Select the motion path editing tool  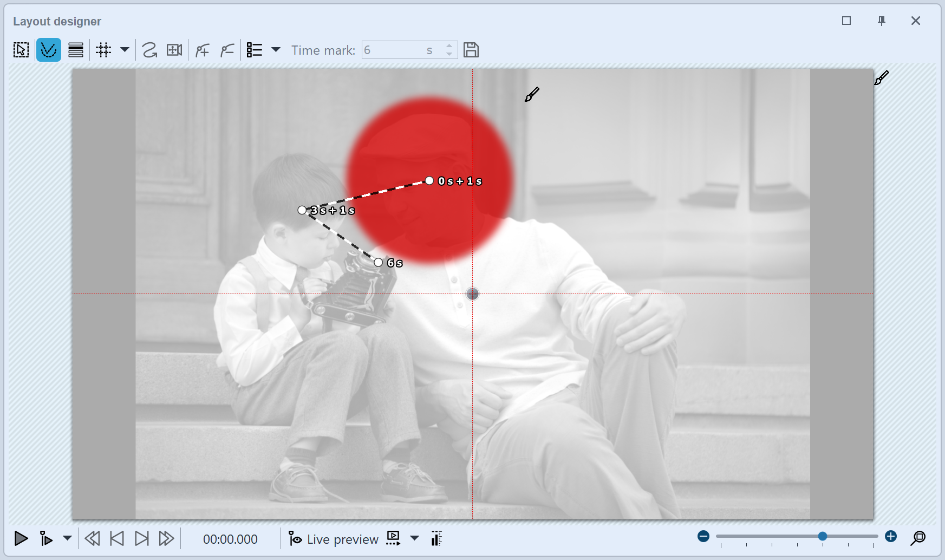click(x=49, y=49)
